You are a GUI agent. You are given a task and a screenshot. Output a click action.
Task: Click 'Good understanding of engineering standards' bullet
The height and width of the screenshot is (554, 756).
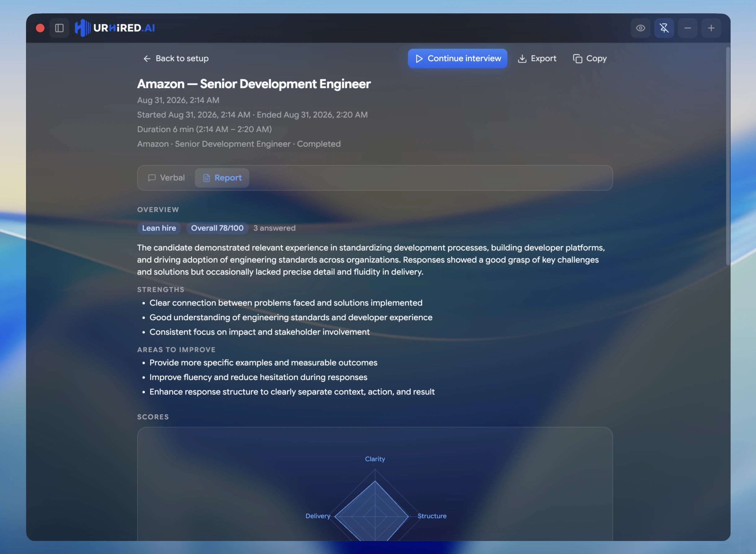tap(291, 318)
